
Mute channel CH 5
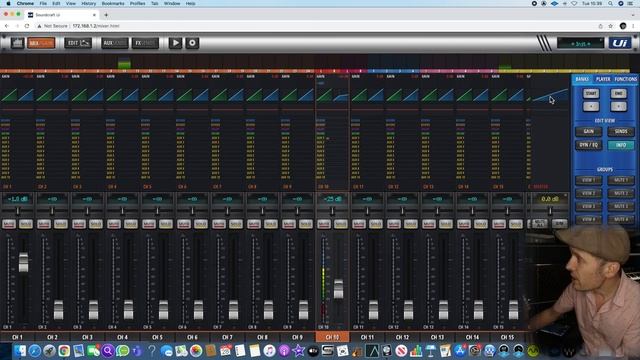(149, 224)
